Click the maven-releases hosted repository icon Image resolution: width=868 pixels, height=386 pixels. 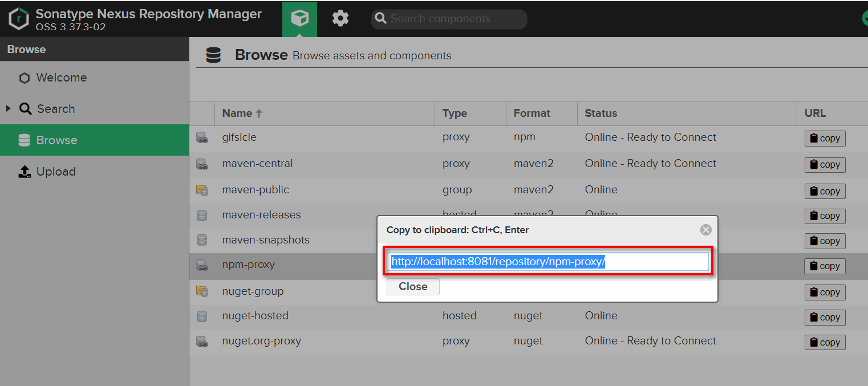click(202, 215)
